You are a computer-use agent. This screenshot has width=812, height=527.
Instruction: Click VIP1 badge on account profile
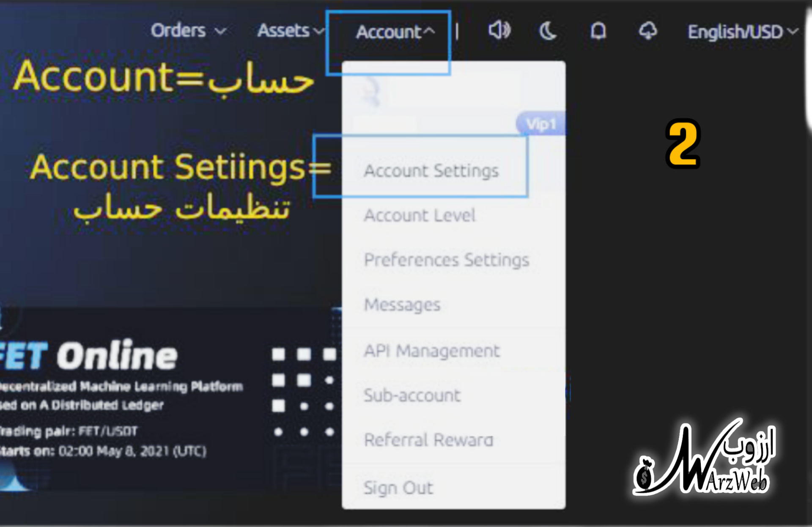pos(541,121)
